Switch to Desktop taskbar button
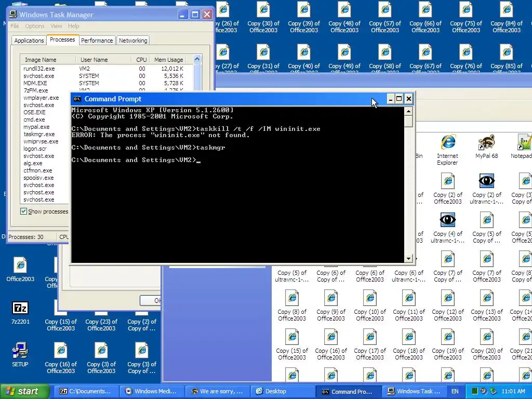The height and width of the screenshot is (399, 532). (x=284, y=391)
